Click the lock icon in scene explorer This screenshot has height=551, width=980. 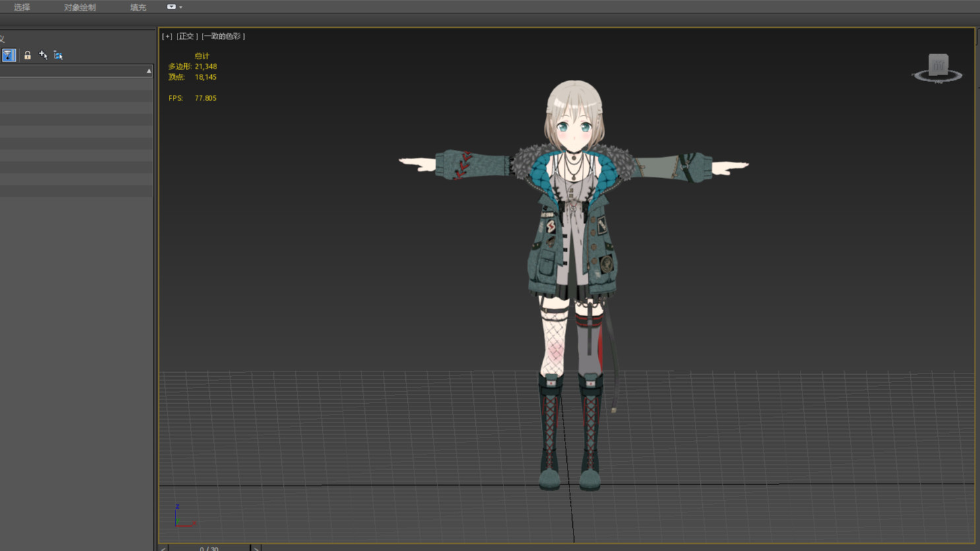(27, 55)
